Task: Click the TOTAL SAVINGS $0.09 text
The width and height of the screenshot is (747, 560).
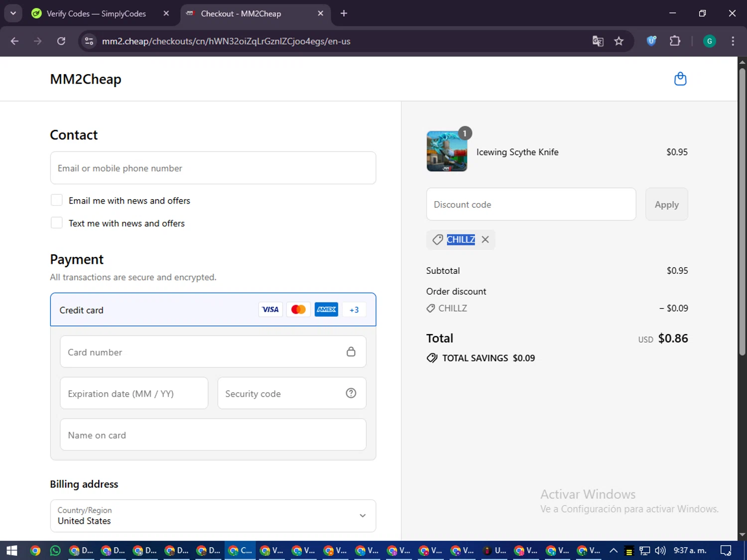Action: click(488, 358)
